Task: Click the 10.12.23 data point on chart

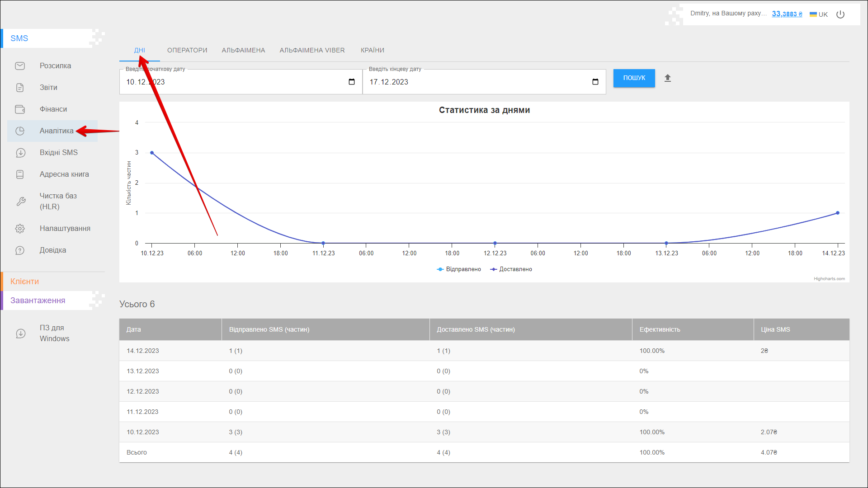Action: coord(152,153)
